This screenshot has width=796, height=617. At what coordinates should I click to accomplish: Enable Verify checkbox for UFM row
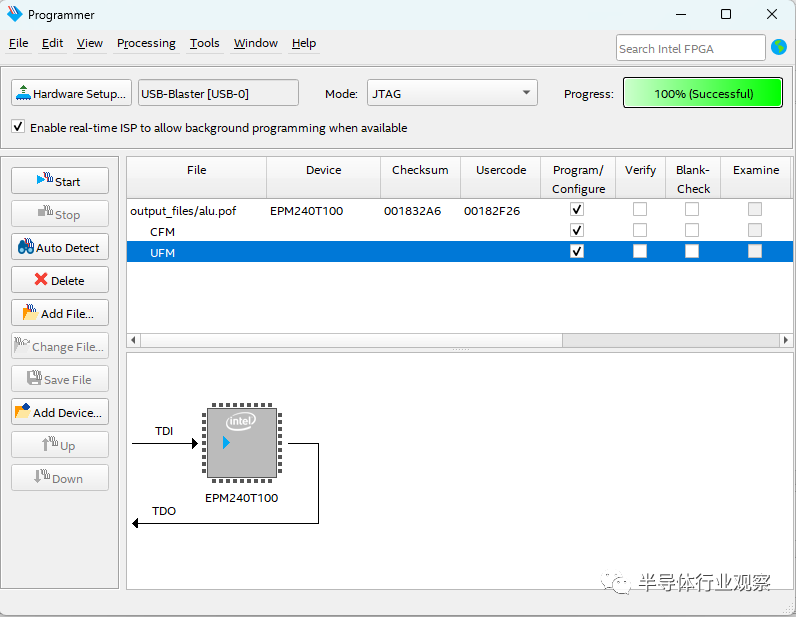tap(639, 251)
